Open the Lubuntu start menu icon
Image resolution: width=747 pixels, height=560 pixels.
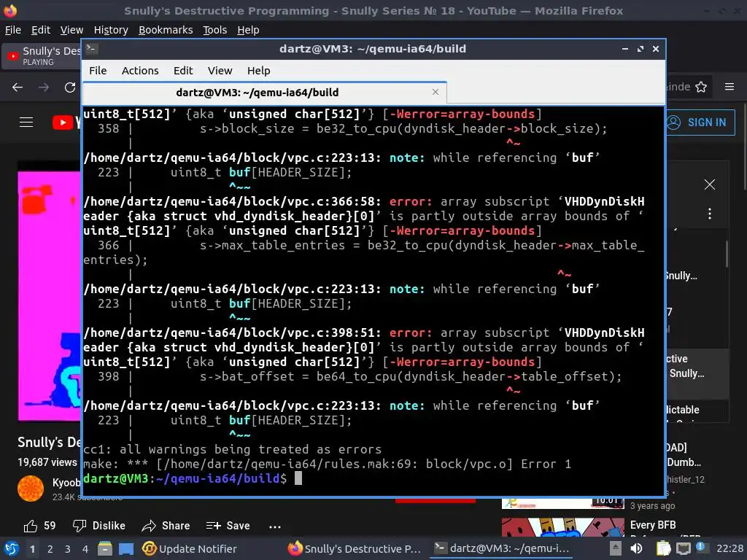(x=10, y=548)
